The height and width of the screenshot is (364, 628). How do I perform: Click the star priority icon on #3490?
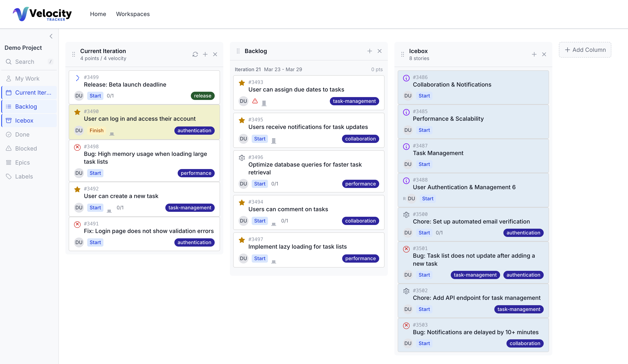pyautogui.click(x=77, y=112)
